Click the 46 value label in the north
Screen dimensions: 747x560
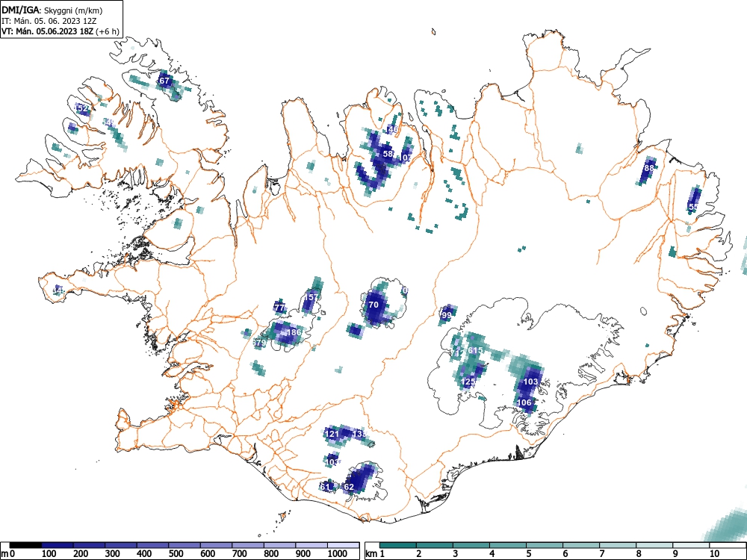point(393,129)
